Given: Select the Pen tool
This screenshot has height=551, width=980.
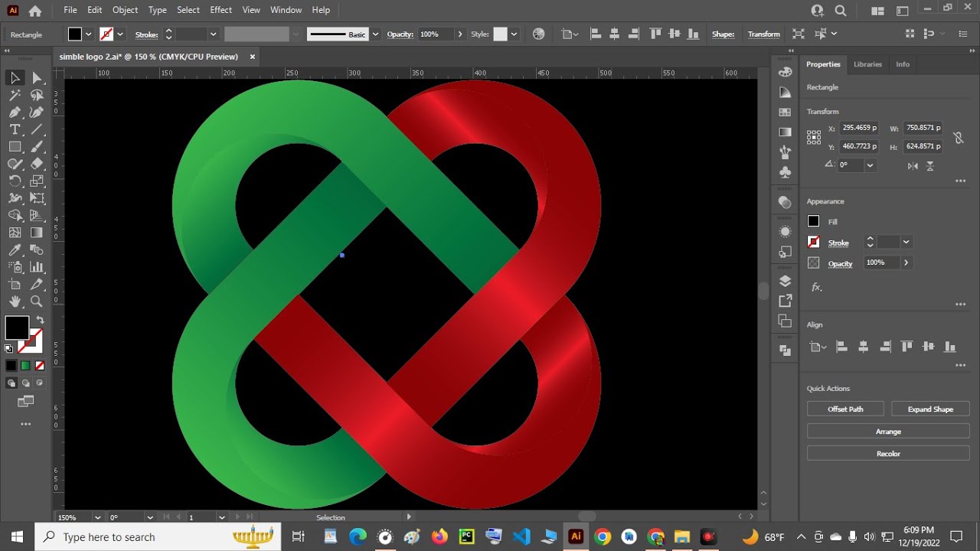Looking at the screenshot, I should click(15, 112).
